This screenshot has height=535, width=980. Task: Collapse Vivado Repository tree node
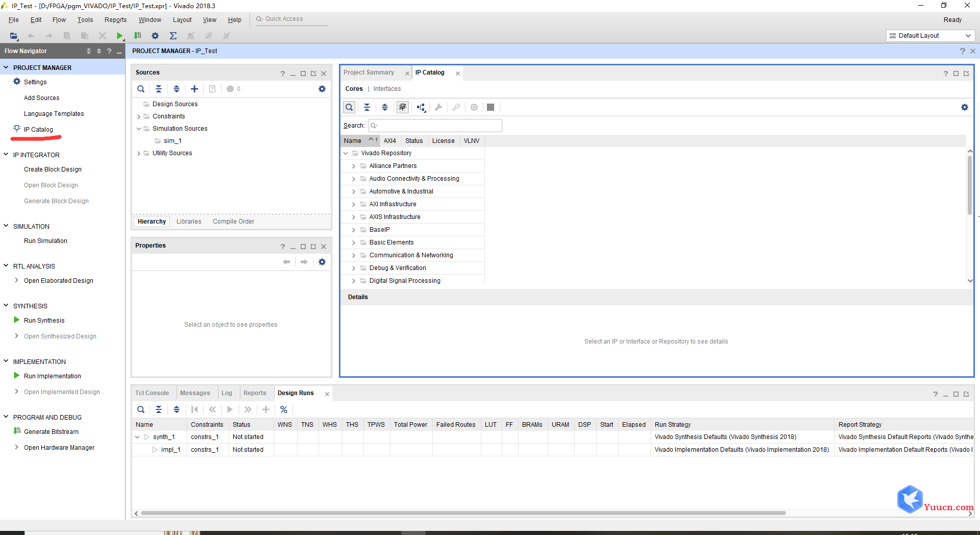(346, 153)
